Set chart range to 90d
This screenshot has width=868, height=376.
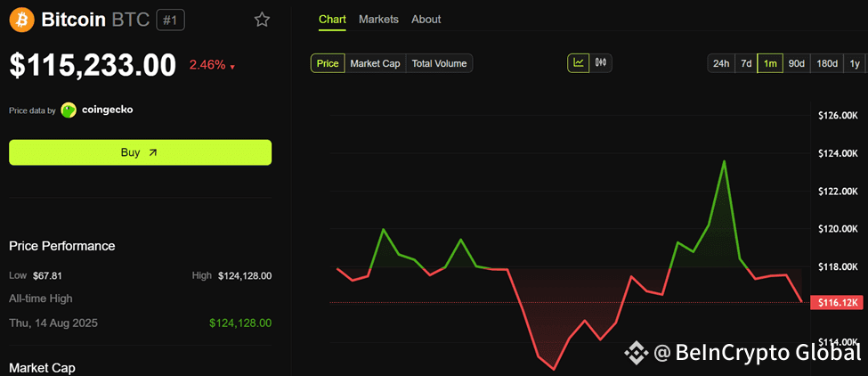[x=797, y=63]
